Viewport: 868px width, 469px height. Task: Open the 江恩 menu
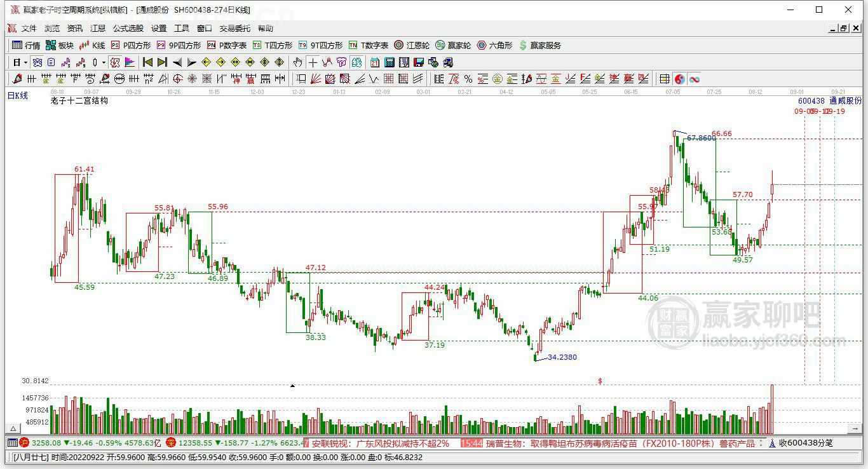pos(98,29)
